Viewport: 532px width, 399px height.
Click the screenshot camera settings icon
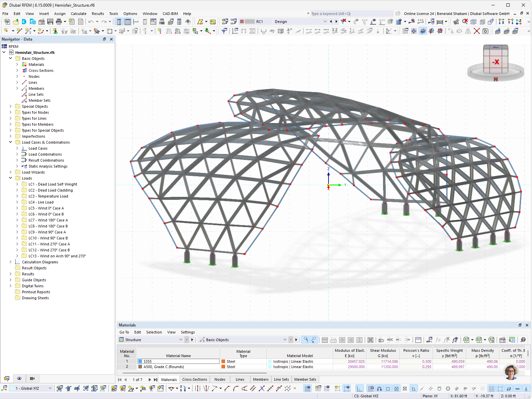coord(485,31)
